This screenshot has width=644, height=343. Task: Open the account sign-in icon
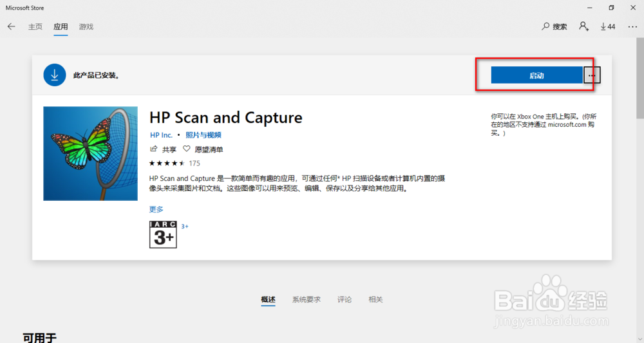[x=583, y=26]
